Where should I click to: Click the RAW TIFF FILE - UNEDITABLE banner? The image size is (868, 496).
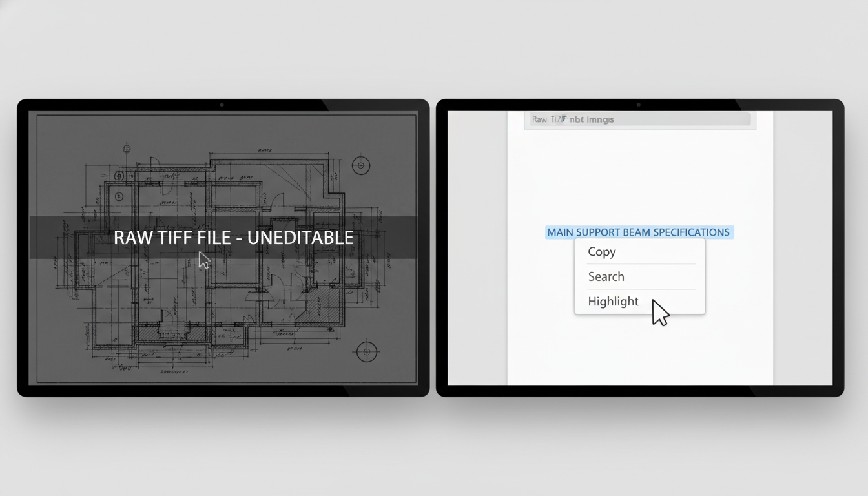pyautogui.click(x=234, y=238)
